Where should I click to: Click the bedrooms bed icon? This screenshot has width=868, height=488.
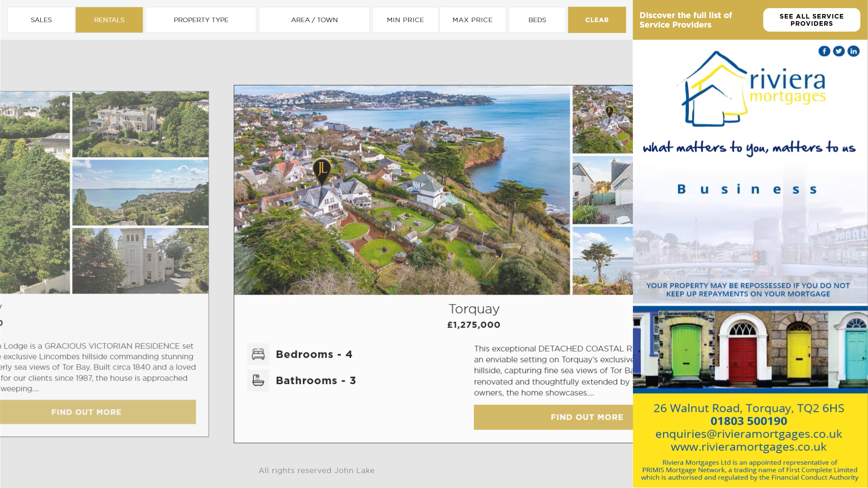(258, 354)
